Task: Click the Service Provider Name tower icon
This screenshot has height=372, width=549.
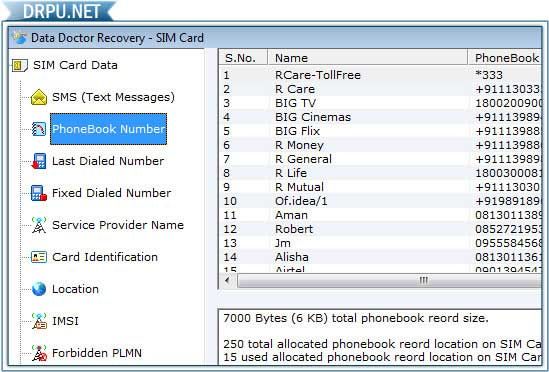Action: [39, 225]
